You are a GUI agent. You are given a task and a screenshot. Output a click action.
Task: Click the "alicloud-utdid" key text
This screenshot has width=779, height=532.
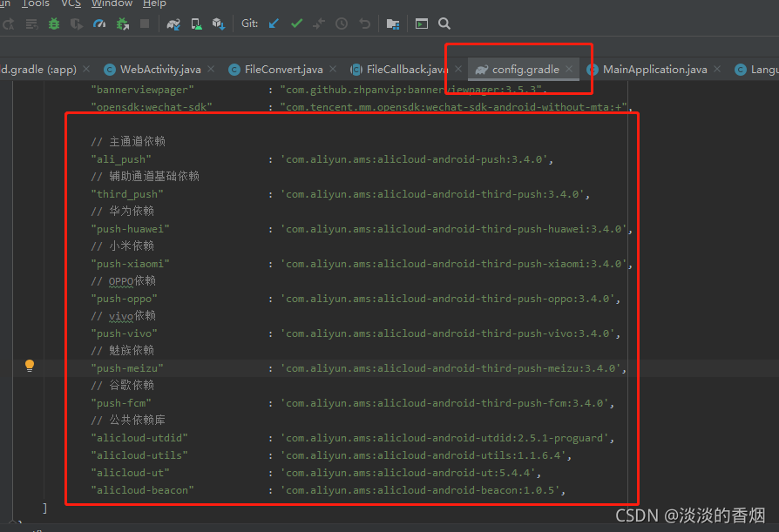tap(139, 438)
